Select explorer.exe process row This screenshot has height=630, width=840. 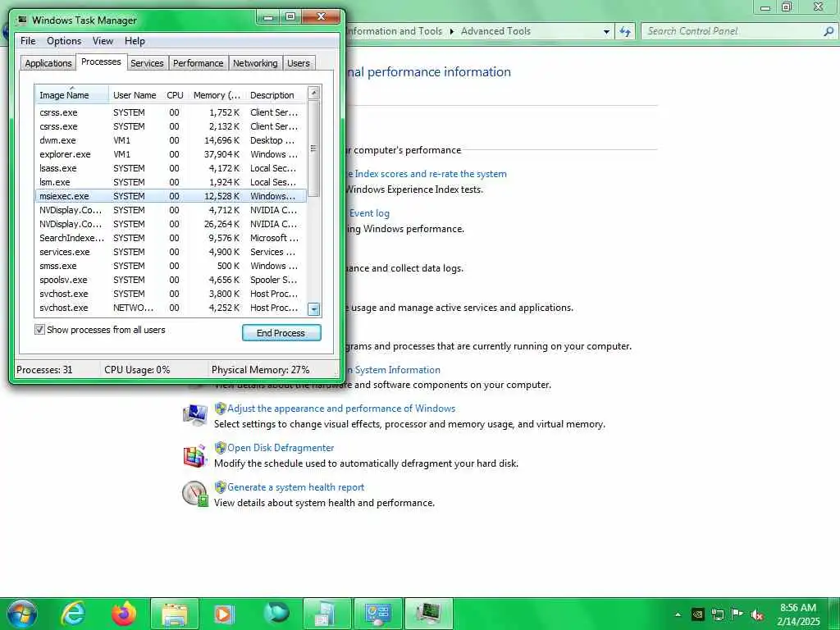(x=171, y=154)
